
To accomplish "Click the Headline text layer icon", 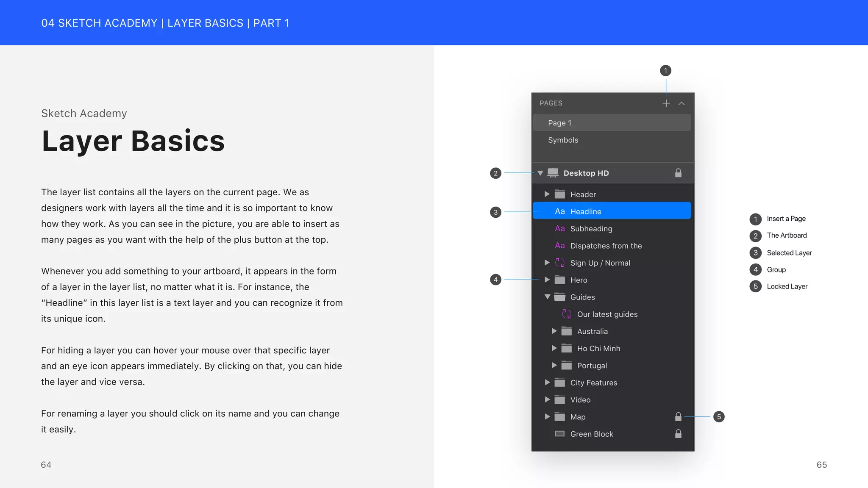I will [x=559, y=211].
